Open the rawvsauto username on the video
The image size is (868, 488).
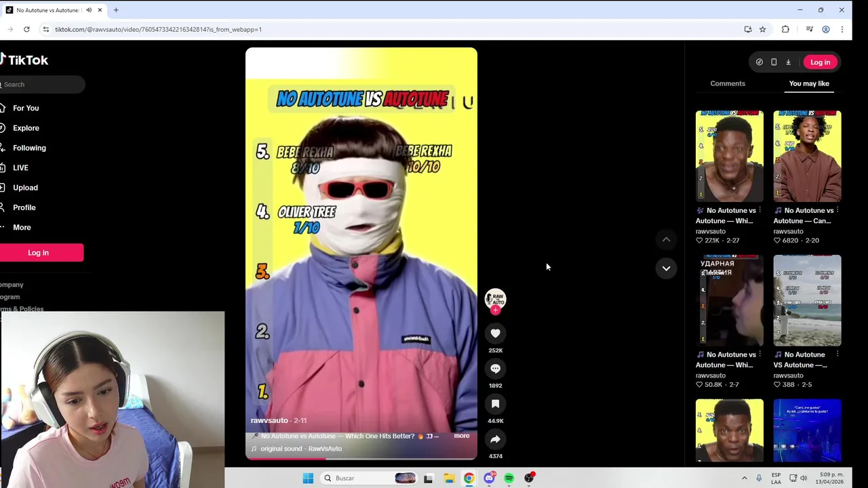click(x=269, y=420)
